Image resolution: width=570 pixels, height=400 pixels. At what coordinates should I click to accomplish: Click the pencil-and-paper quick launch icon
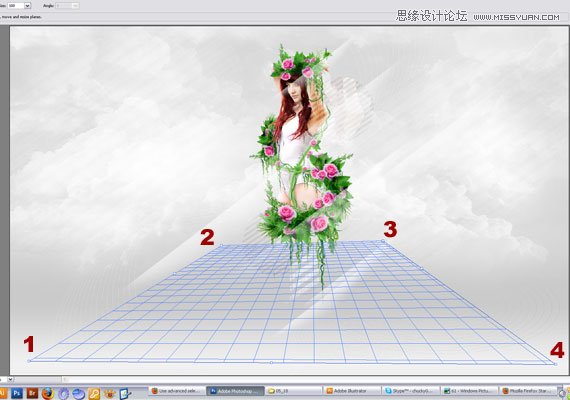[125, 393]
